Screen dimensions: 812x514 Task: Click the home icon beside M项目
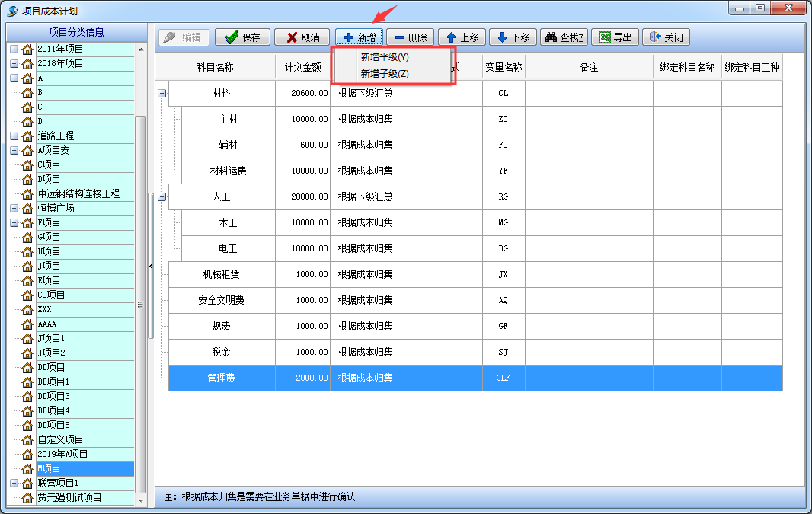click(27, 468)
